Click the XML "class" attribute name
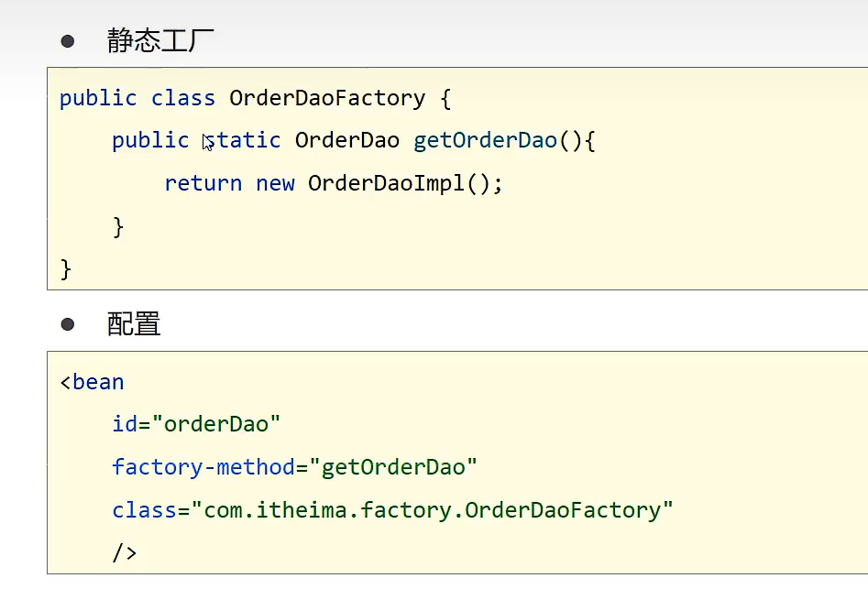Viewport: 868px width, 589px height. tap(145, 509)
